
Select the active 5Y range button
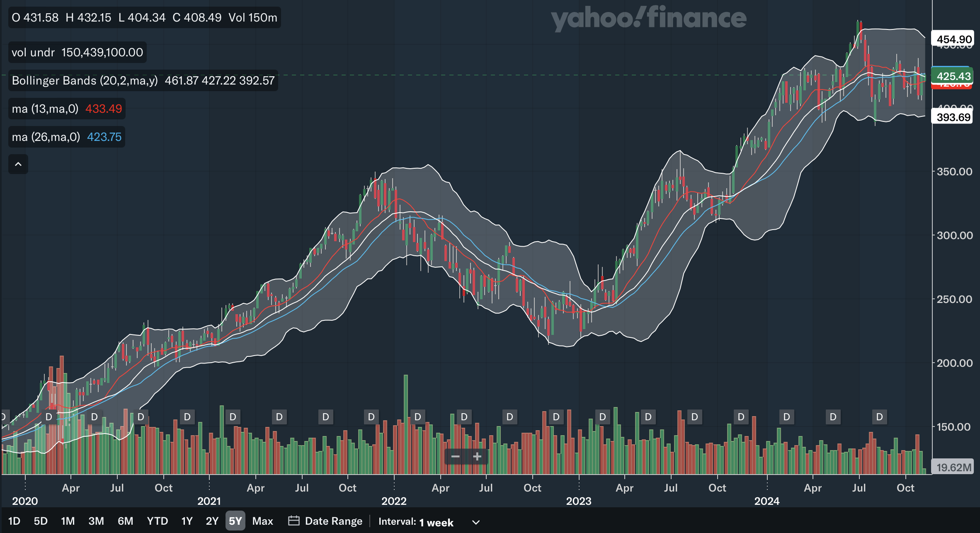[235, 521]
